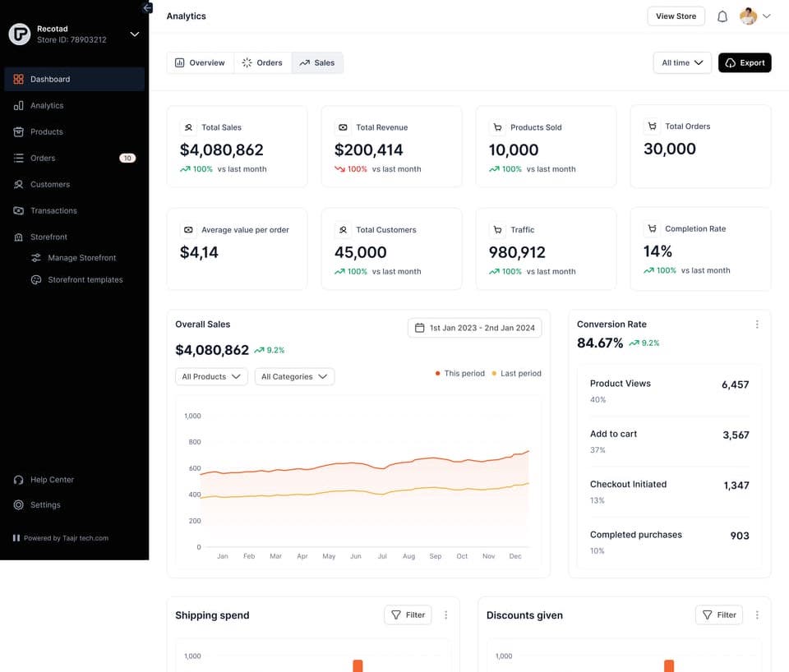This screenshot has height=672, width=789.
Task: Open the 1st Jan 2023 date range picker
Action: pyautogui.click(x=474, y=328)
